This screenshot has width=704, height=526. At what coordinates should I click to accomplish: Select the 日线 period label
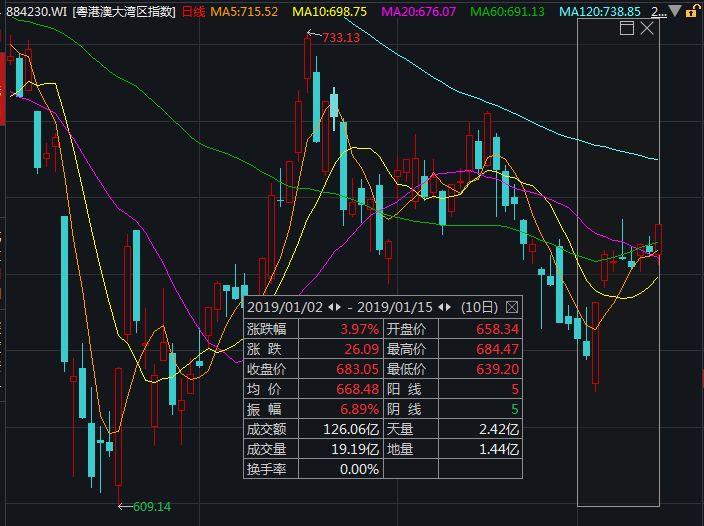[193, 11]
